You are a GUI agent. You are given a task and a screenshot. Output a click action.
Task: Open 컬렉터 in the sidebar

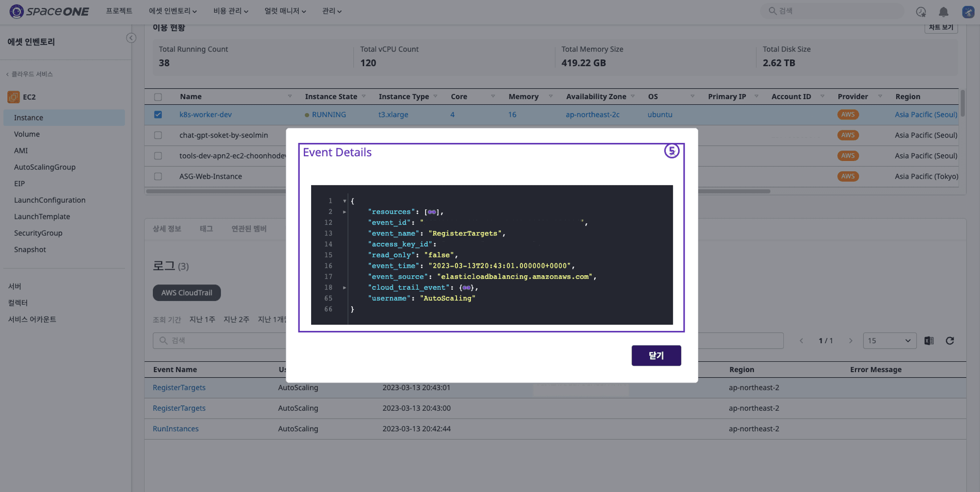click(x=18, y=303)
